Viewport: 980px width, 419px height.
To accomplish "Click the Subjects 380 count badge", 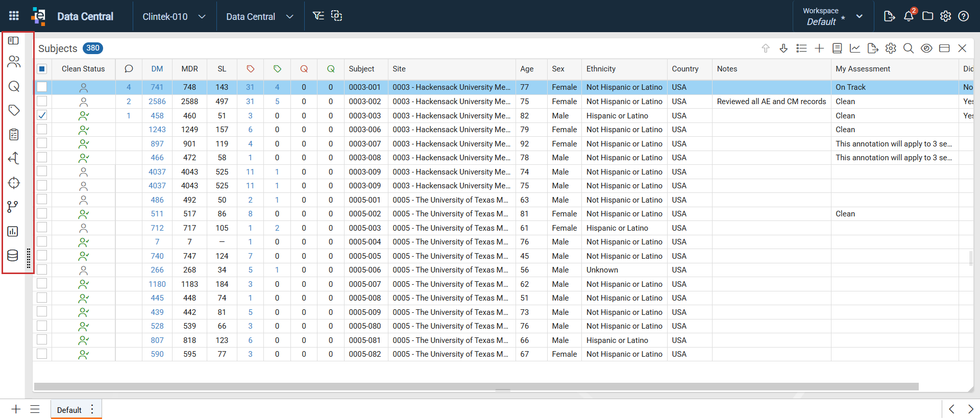I will [x=93, y=48].
